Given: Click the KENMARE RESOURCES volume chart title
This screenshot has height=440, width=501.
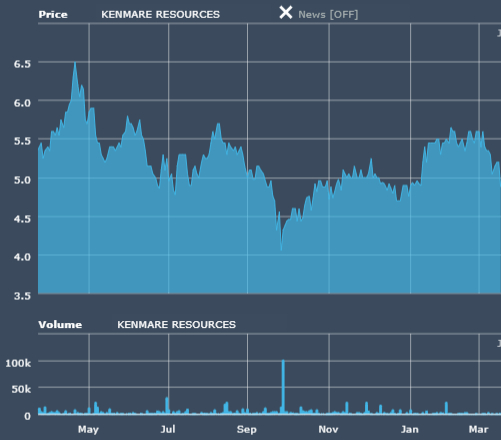Looking at the screenshot, I should point(176,324).
